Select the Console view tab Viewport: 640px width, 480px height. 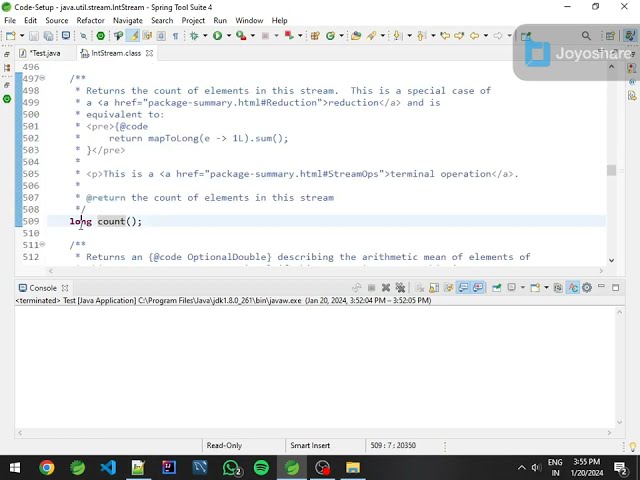click(x=43, y=288)
